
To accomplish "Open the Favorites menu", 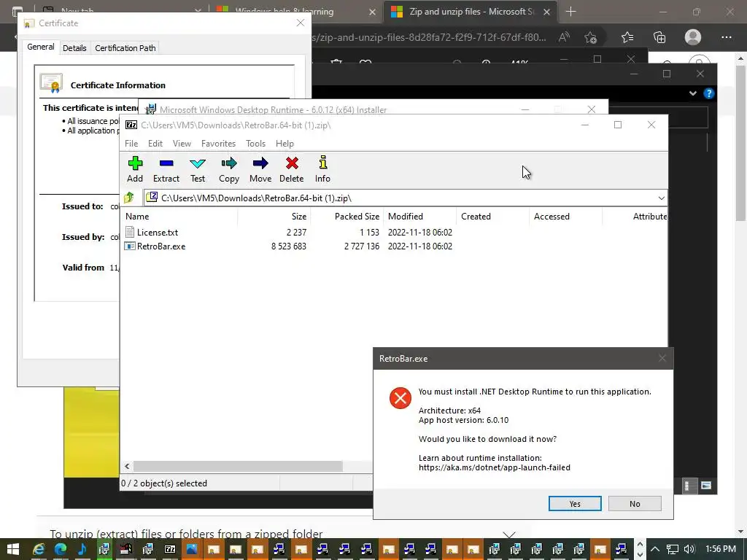I will [218, 144].
